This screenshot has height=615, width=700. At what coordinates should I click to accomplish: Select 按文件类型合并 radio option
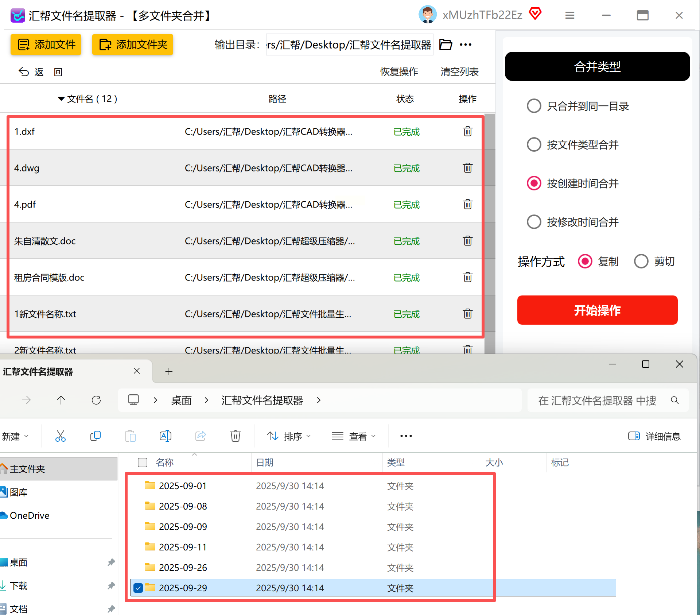click(534, 145)
